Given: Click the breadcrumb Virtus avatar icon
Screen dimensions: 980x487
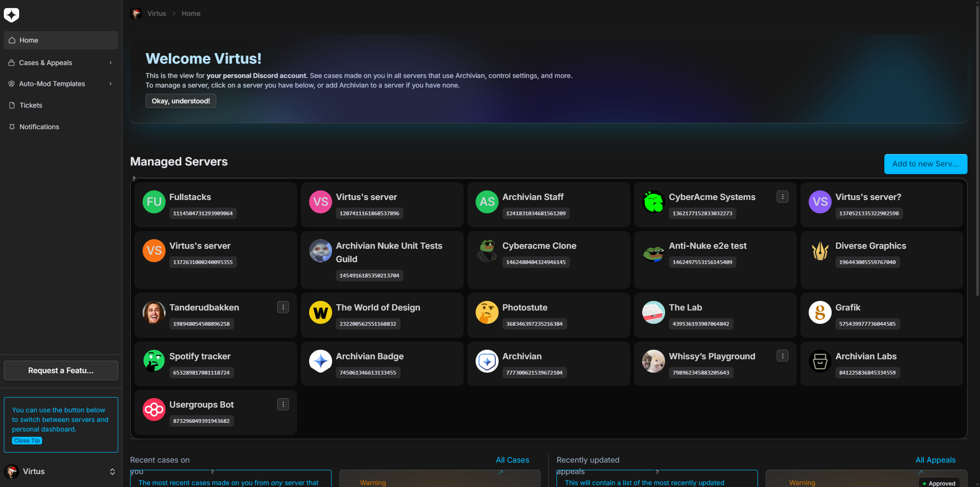Looking at the screenshot, I should click(x=136, y=13).
